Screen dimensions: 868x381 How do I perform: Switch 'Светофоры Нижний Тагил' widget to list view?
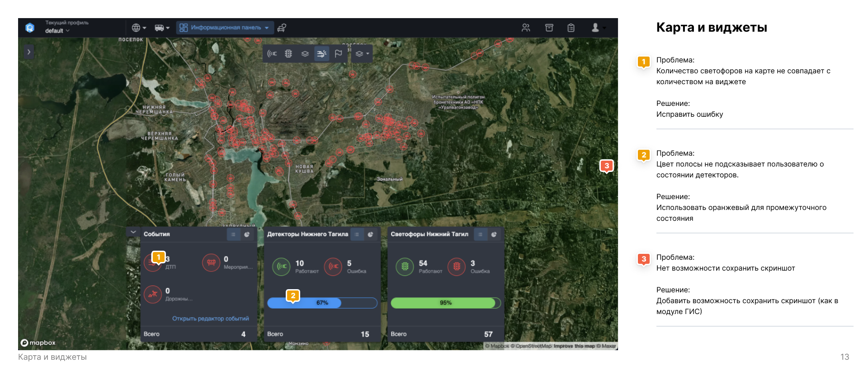point(480,234)
